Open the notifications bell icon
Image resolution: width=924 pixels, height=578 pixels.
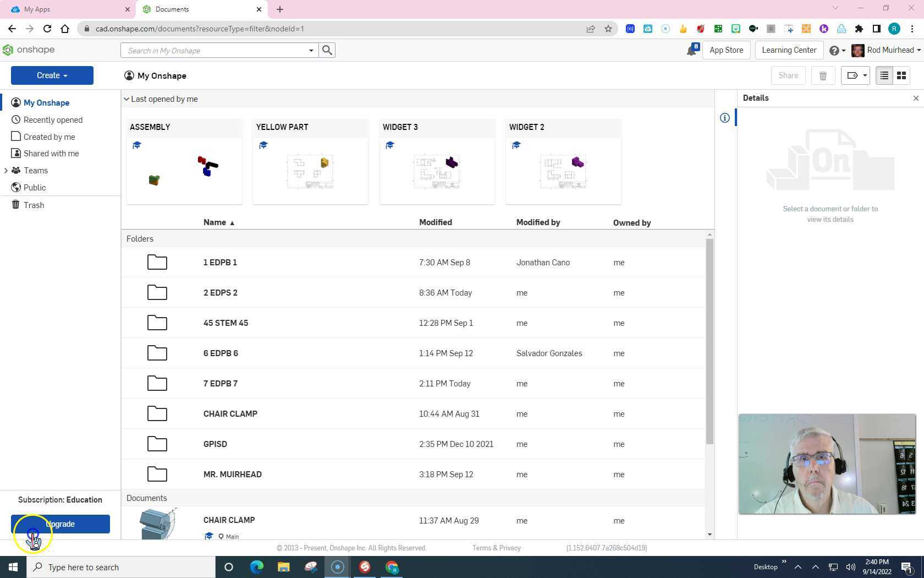[691, 50]
